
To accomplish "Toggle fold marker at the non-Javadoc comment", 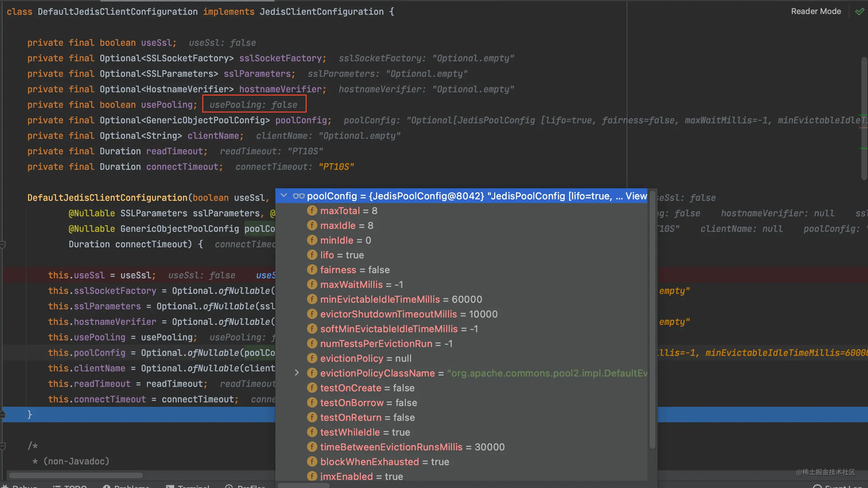I will pyautogui.click(x=3, y=446).
